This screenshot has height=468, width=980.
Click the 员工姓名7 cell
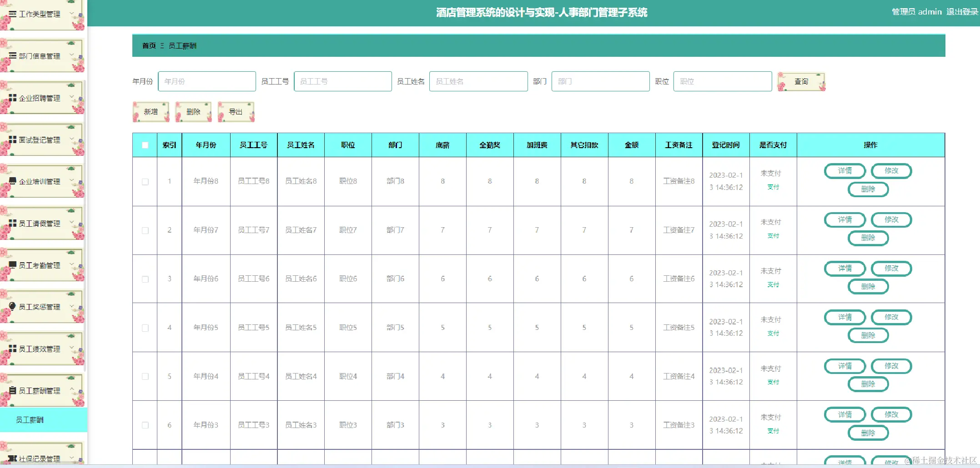[x=301, y=230]
